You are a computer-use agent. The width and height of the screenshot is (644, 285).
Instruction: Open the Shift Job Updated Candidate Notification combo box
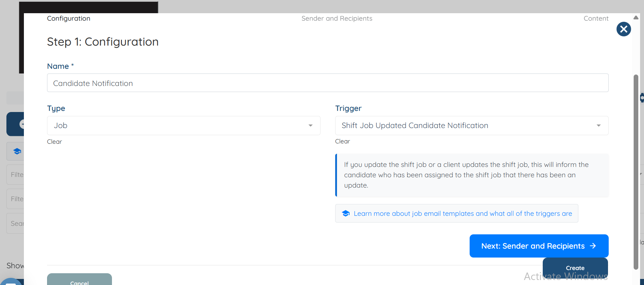coord(464,126)
